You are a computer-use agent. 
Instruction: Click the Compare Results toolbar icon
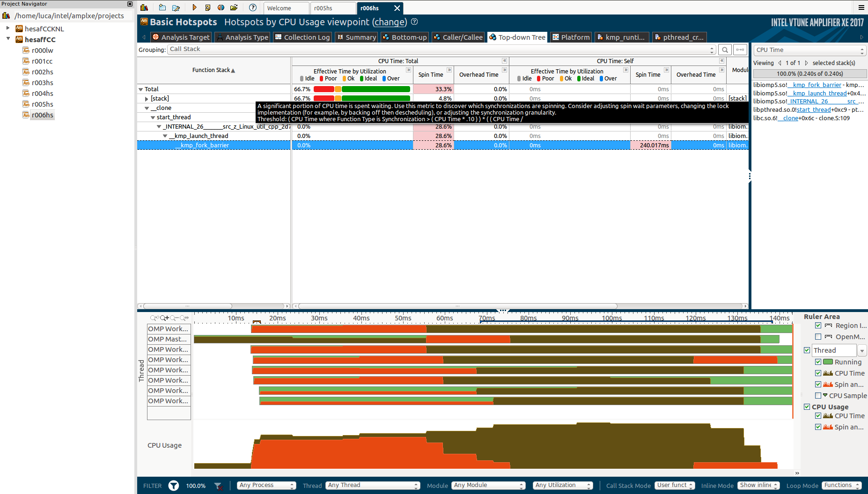point(221,7)
